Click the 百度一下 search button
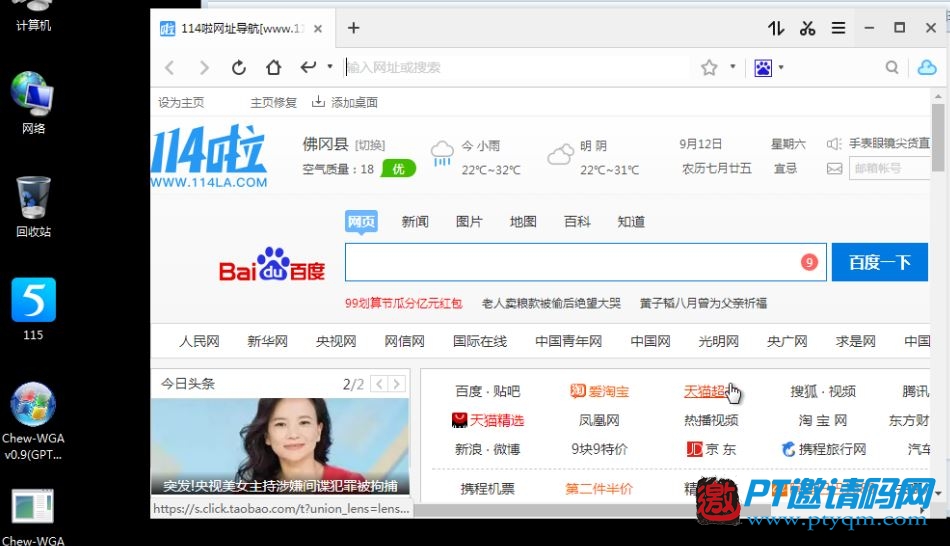Viewport: 950px width, 546px height. (x=880, y=262)
